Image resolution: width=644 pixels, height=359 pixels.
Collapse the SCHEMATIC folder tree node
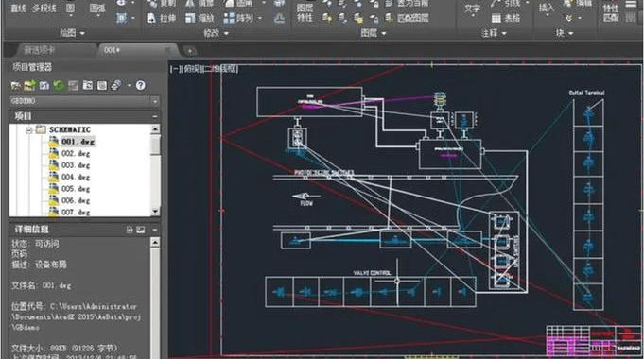(x=28, y=130)
